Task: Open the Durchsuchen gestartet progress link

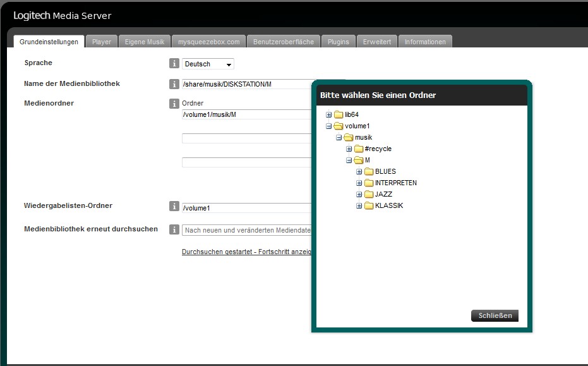Action: point(246,252)
